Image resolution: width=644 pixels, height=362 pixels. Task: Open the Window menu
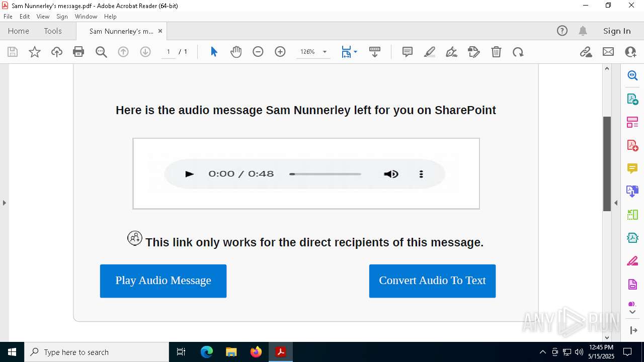click(86, 17)
